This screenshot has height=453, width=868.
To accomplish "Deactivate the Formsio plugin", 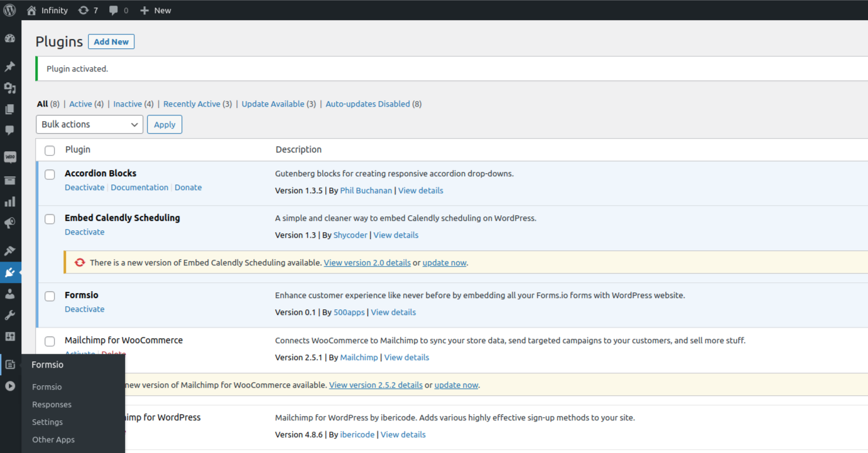I will (x=85, y=309).
